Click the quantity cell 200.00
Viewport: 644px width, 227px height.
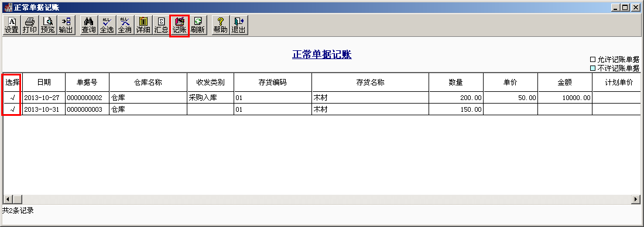point(456,98)
